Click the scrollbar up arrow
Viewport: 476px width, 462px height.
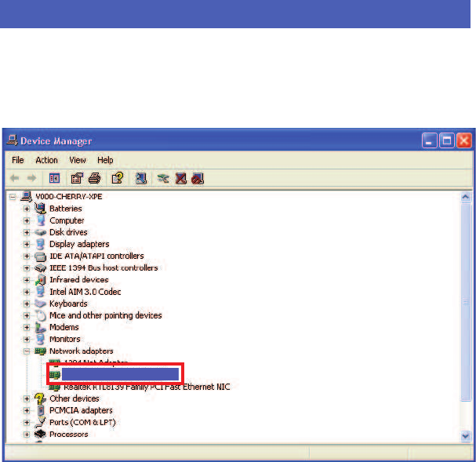tap(465, 198)
